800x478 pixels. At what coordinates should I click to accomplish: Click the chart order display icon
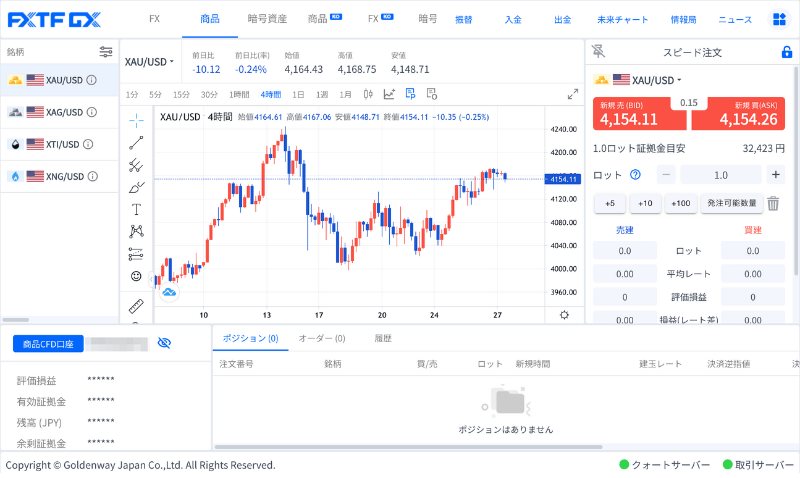432,94
